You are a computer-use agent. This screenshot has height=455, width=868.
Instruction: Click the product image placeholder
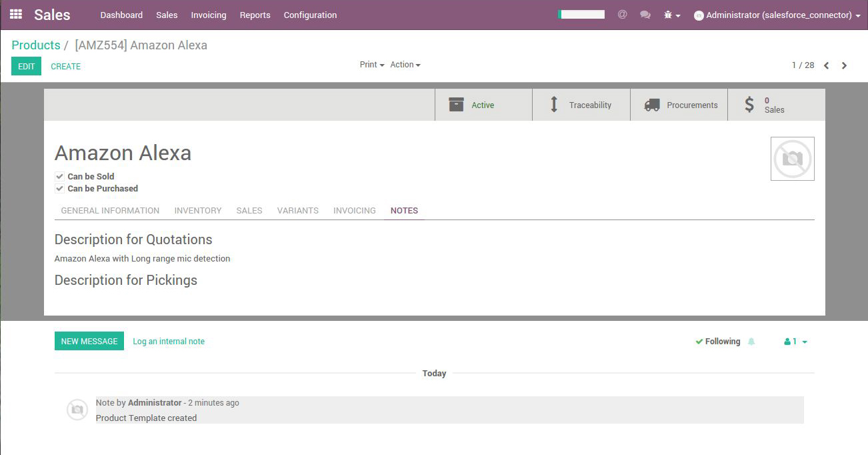[x=792, y=159]
